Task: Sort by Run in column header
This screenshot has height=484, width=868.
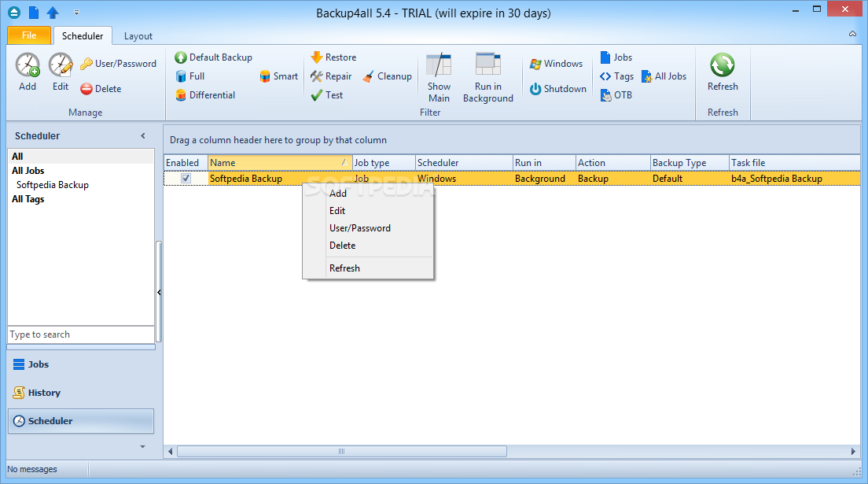Action: point(544,162)
